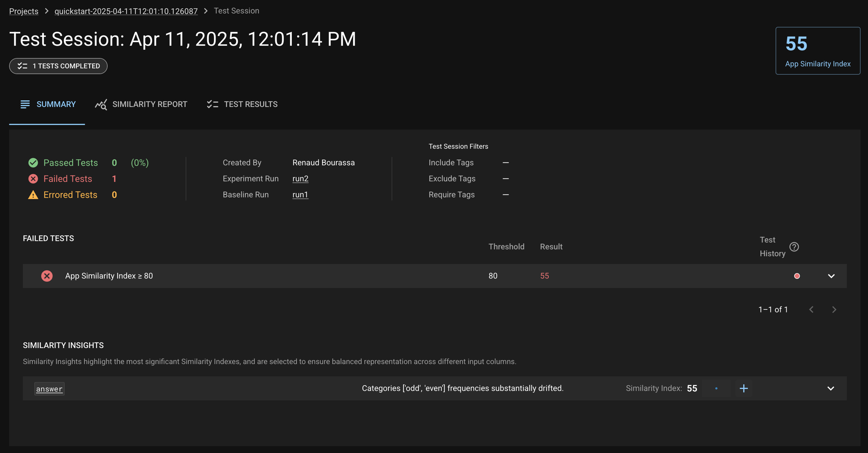Screen dimensions: 868x453
Task: Switch to the Similarity Report tab
Action: (141, 104)
